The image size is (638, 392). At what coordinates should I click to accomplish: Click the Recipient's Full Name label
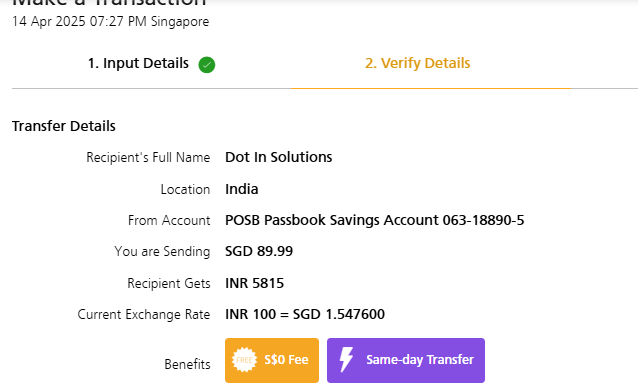click(x=148, y=158)
